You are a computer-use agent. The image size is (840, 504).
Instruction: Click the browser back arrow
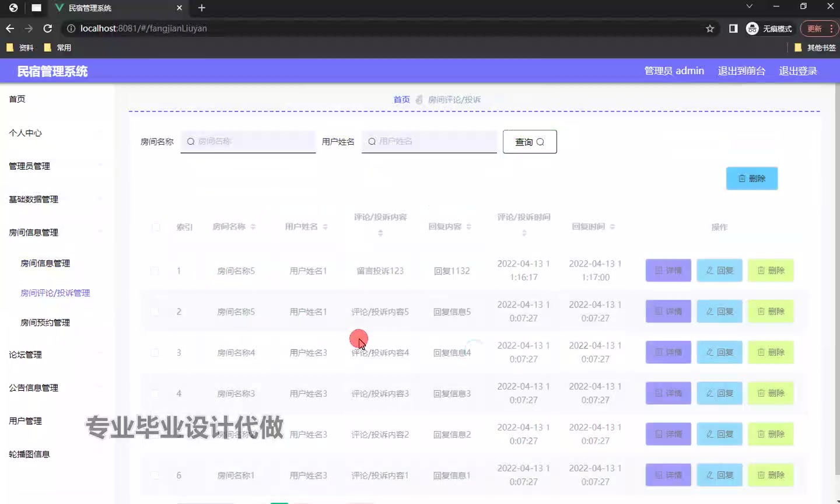click(10, 29)
